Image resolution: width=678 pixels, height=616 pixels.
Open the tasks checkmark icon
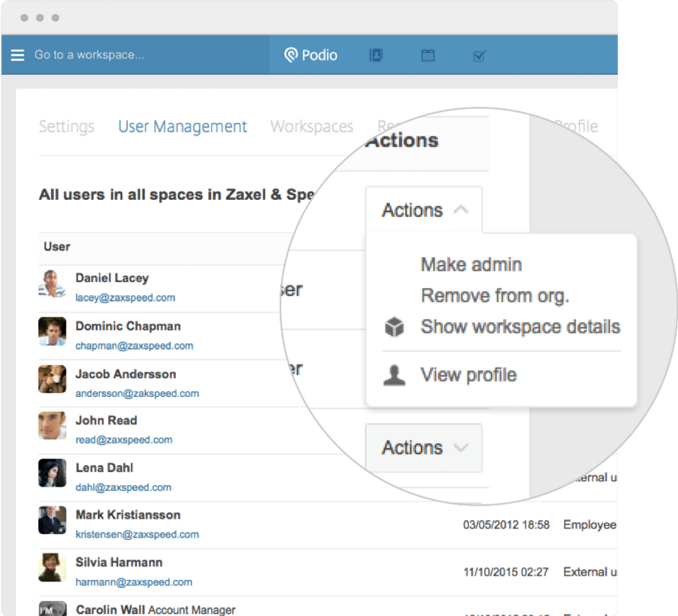(480, 55)
